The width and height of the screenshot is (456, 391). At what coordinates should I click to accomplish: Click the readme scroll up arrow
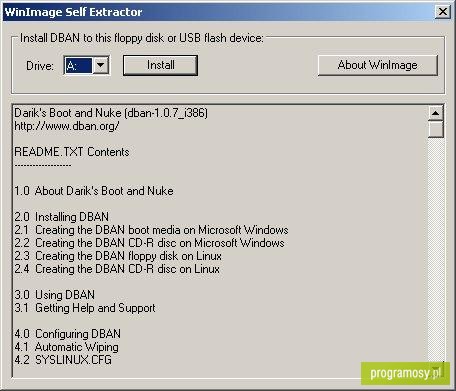[x=435, y=113]
